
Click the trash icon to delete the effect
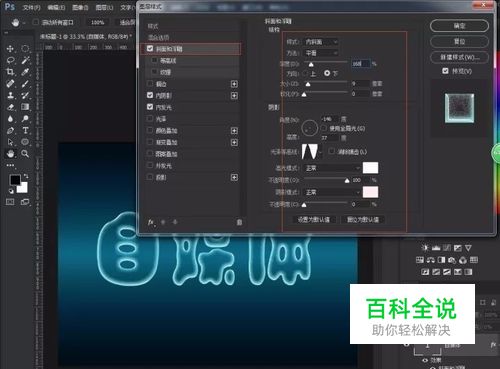coord(239,222)
